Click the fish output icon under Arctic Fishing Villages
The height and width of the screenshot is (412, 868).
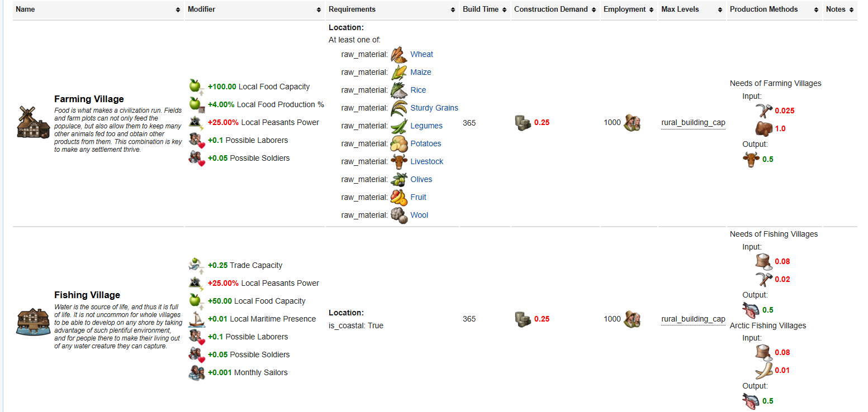751,401
